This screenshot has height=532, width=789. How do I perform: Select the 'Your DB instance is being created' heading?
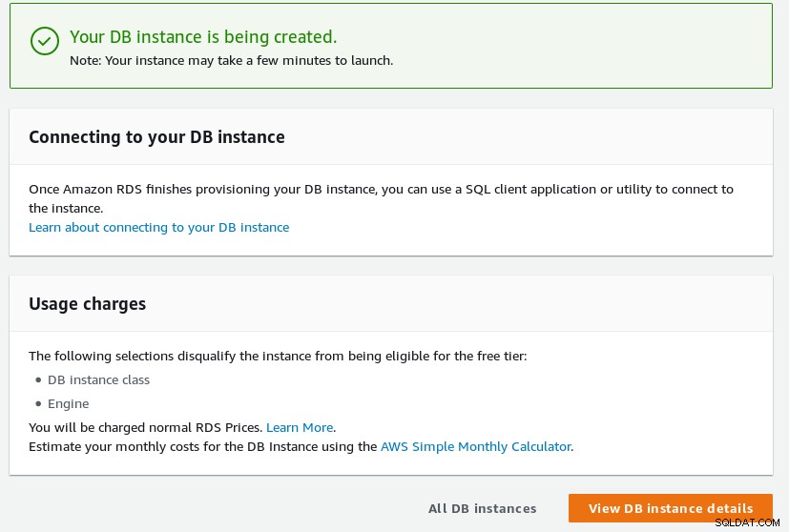coord(203,37)
